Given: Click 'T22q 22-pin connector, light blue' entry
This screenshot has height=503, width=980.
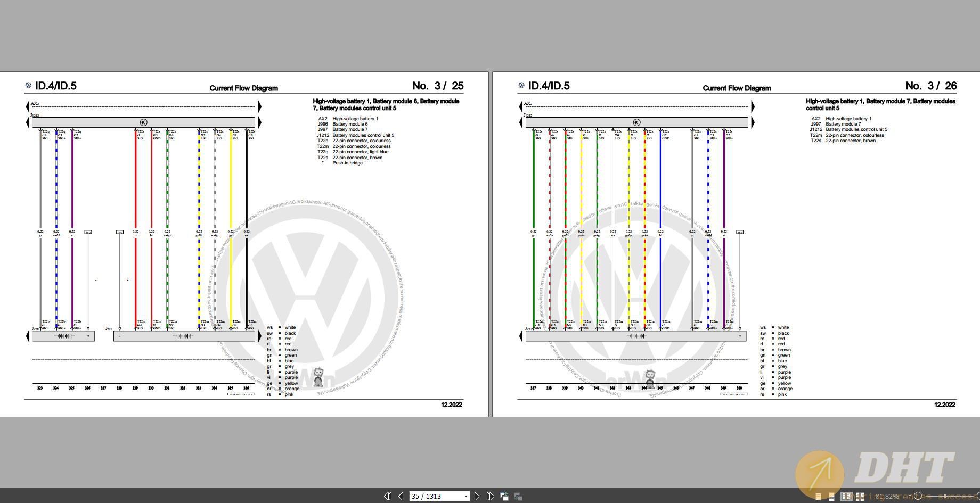Looking at the screenshot, I should (x=353, y=152).
